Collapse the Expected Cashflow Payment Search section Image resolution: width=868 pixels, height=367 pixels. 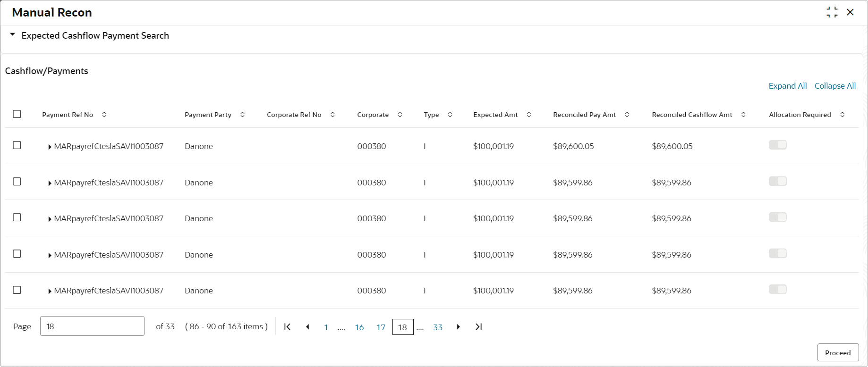click(x=13, y=35)
